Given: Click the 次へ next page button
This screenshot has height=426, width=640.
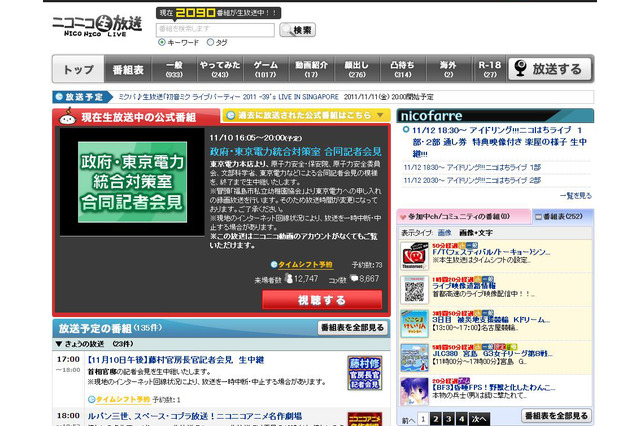Looking at the screenshot, I should (x=479, y=419).
